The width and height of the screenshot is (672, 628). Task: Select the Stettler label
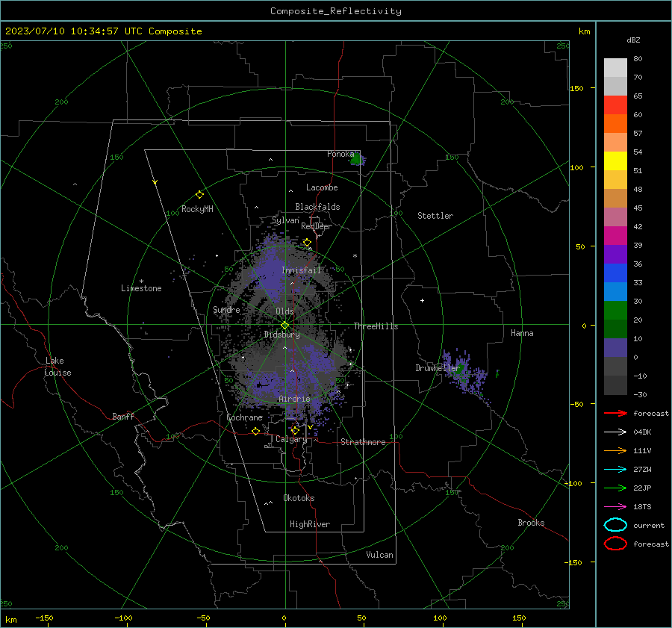click(435, 216)
